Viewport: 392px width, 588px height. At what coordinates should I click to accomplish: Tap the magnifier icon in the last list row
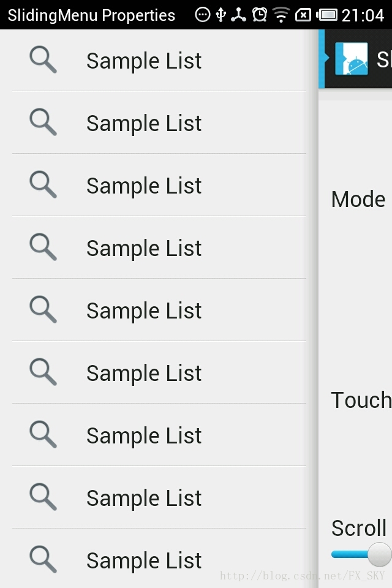[x=43, y=560]
